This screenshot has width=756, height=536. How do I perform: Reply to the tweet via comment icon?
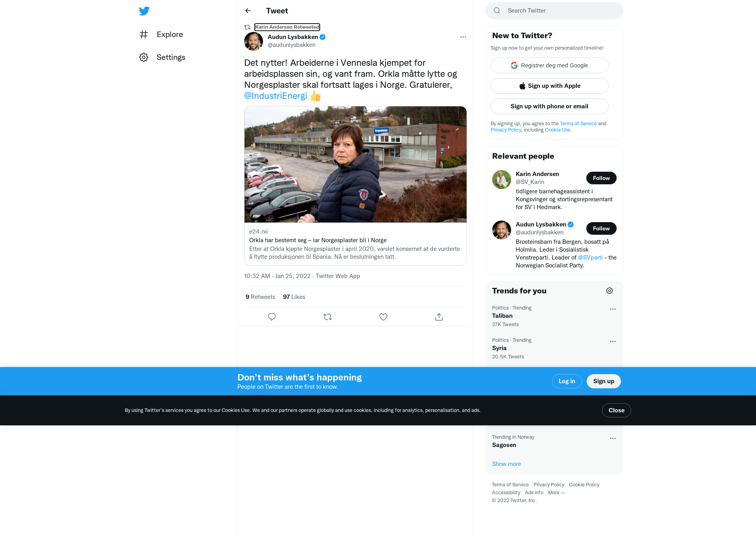coord(272,317)
